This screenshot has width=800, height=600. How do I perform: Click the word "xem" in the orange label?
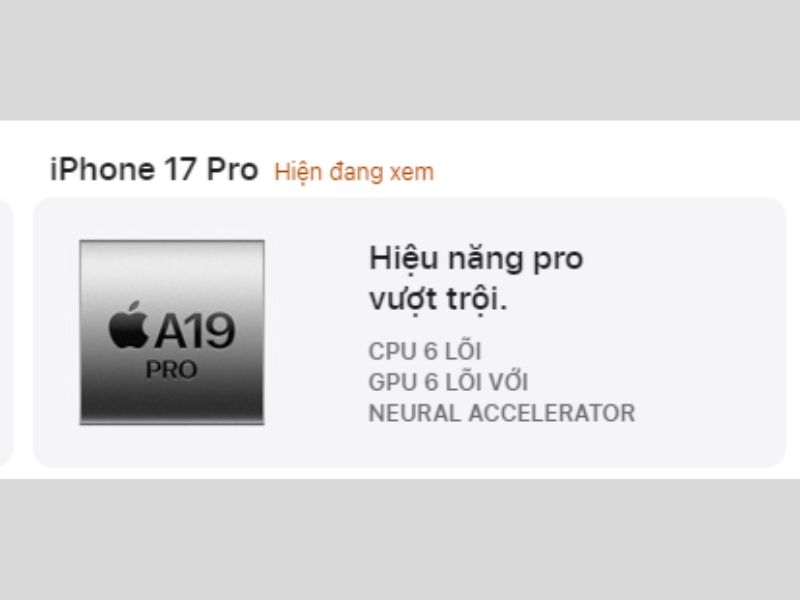click(x=412, y=172)
